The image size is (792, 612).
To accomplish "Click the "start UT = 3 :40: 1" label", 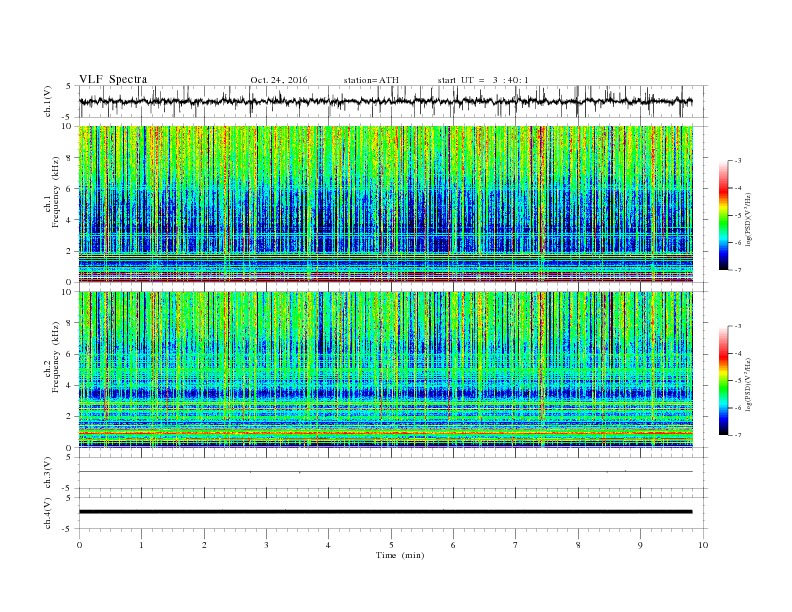I will coord(483,80).
